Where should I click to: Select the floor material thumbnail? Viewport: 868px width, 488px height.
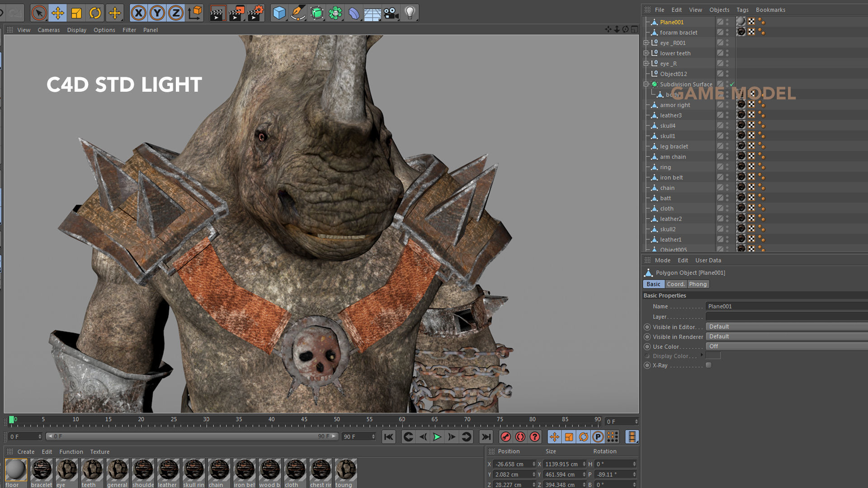point(16,470)
